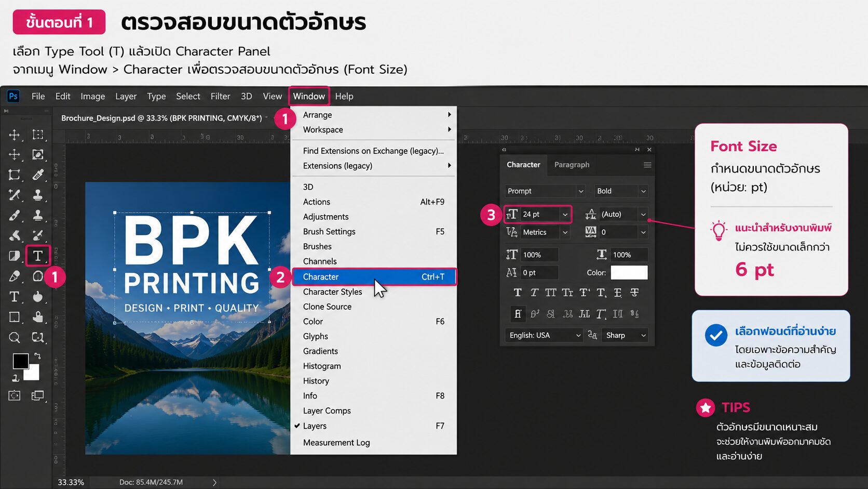Toggle All Caps (TT) style
The image size is (868, 489).
[551, 293]
